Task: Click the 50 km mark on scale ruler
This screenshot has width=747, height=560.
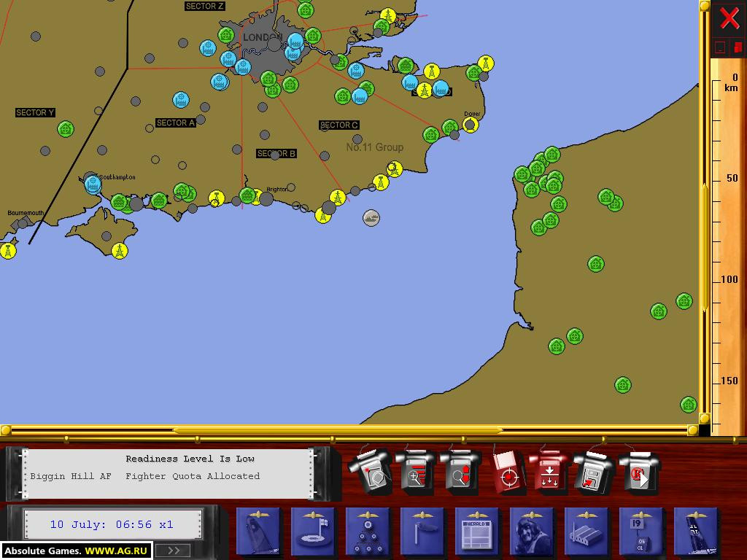Action: tap(731, 178)
